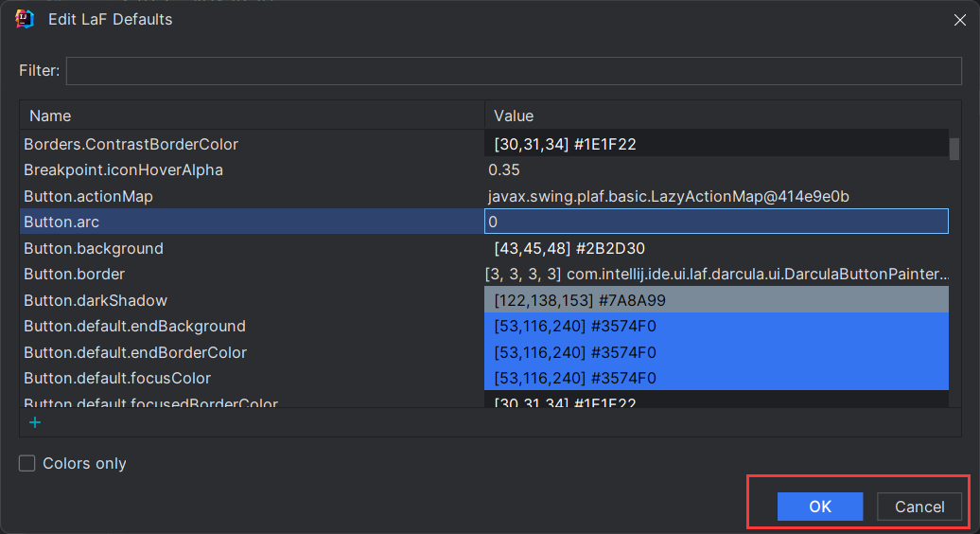Select the Button.darkShadow row name
Screen dimensions: 980x534
(95, 300)
